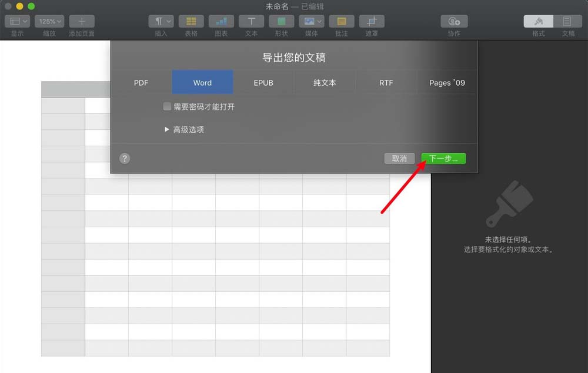Click the 未命名 document title
This screenshot has width=588, height=373.
(277, 6)
